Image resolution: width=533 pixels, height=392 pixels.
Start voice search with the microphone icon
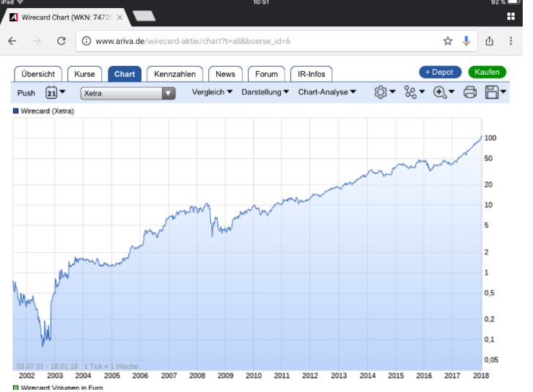pyautogui.click(x=466, y=41)
